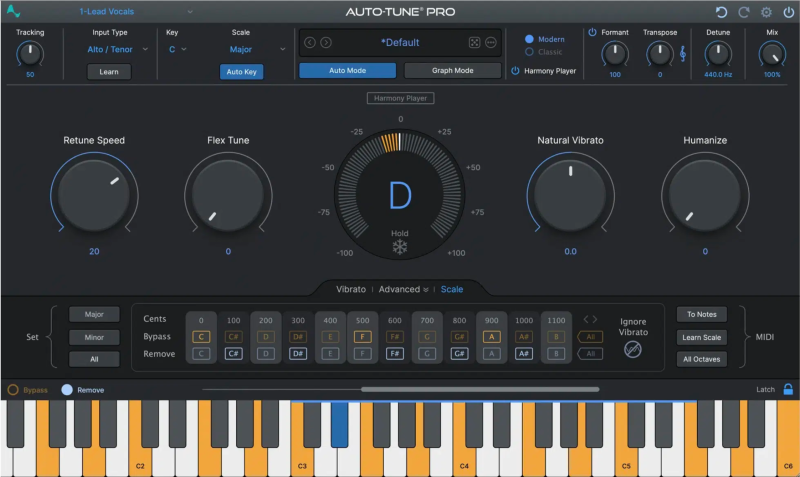Click the To Notes MIDI button
Viewport: 800px width, 477px height.
click(702, 314)
